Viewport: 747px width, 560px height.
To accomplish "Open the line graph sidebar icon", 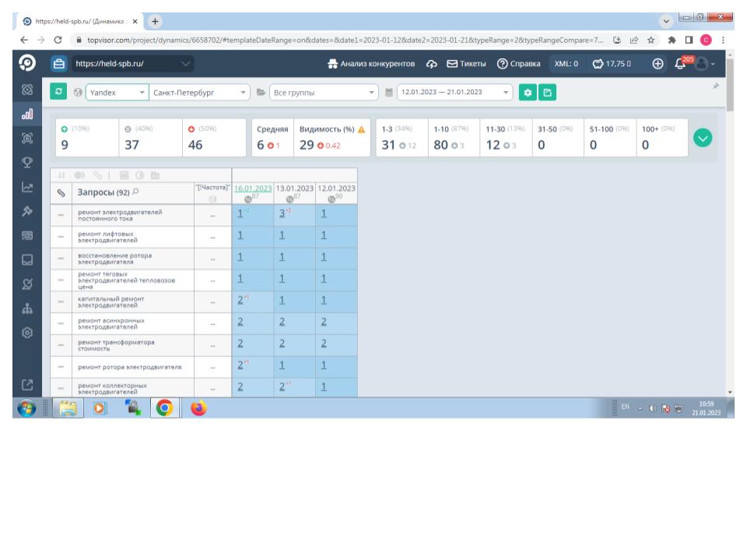I will point(27,187).
